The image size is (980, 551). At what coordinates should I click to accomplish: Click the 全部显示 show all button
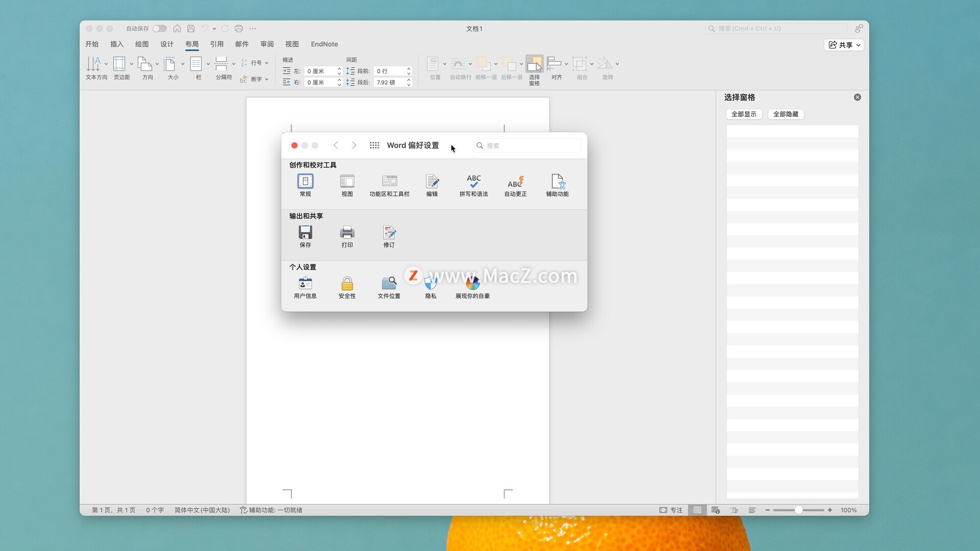[744, 114]
